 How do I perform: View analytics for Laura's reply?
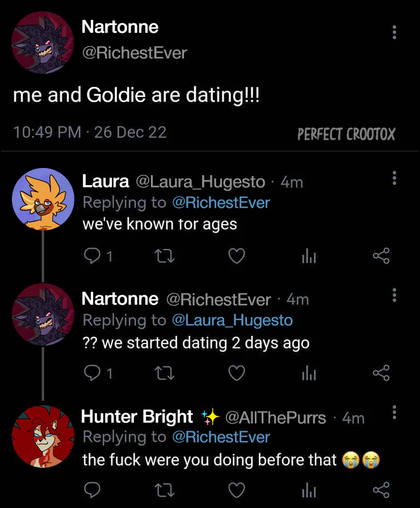coord(309,257)
